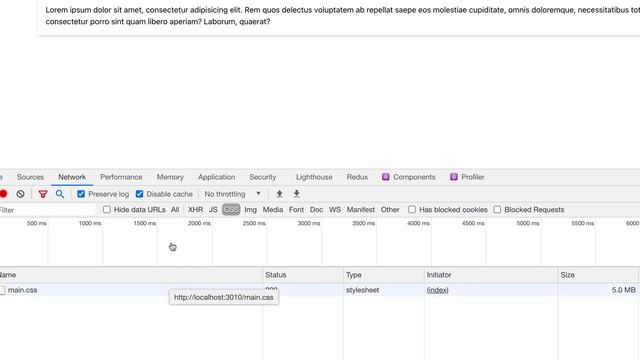Filter requests by WS
Screen dimensions: 640x360
pyautogui.click(x=335, y=210)
